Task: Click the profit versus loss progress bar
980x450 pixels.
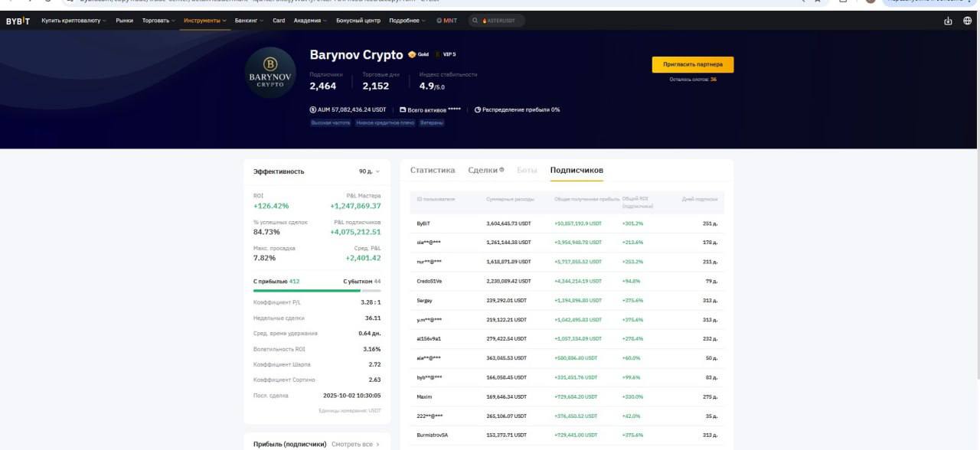Action: (317, 291)
